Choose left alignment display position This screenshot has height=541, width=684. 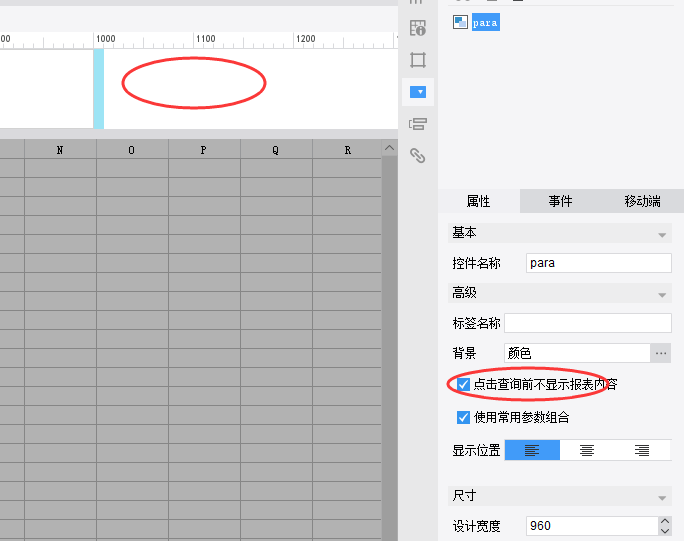pyautogui.click(x=532, y=450)
